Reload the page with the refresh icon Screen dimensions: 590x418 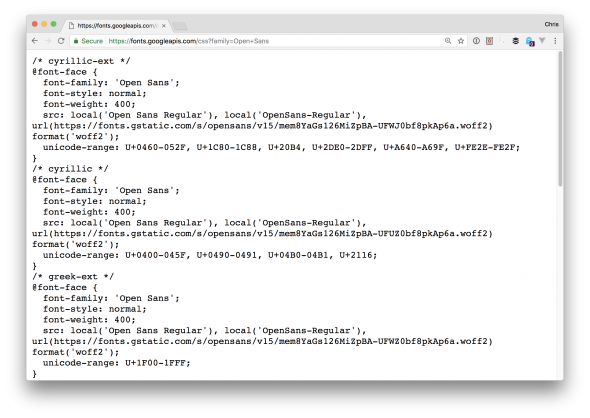point(61,41)
